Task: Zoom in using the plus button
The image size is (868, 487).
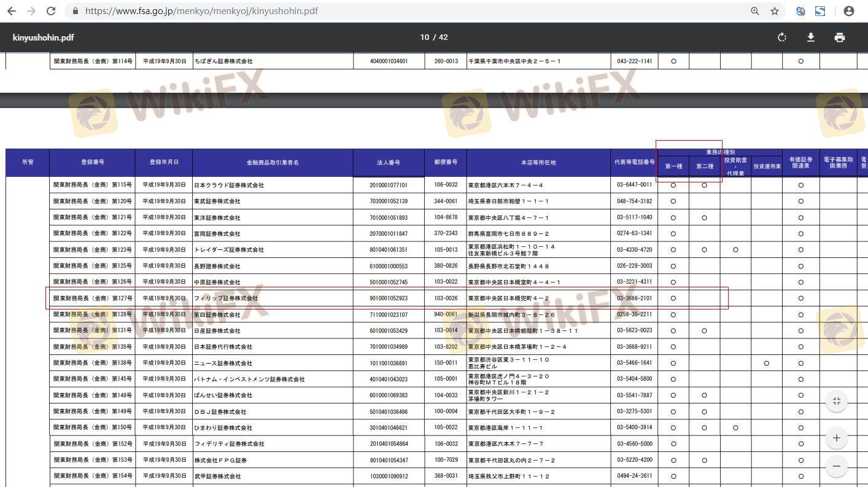Action: pyautogui.click(x=836, y=438)
